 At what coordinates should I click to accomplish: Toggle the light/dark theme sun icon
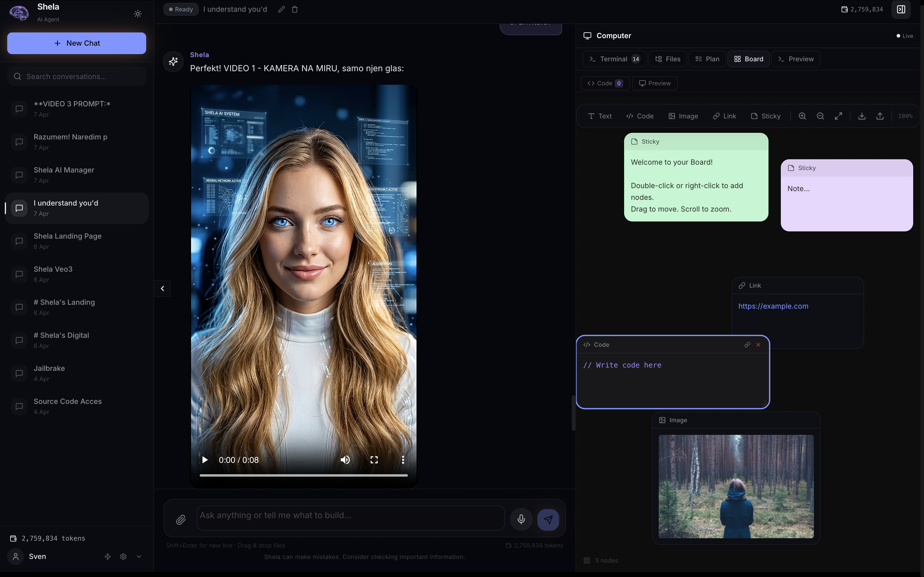pos(138,14)
